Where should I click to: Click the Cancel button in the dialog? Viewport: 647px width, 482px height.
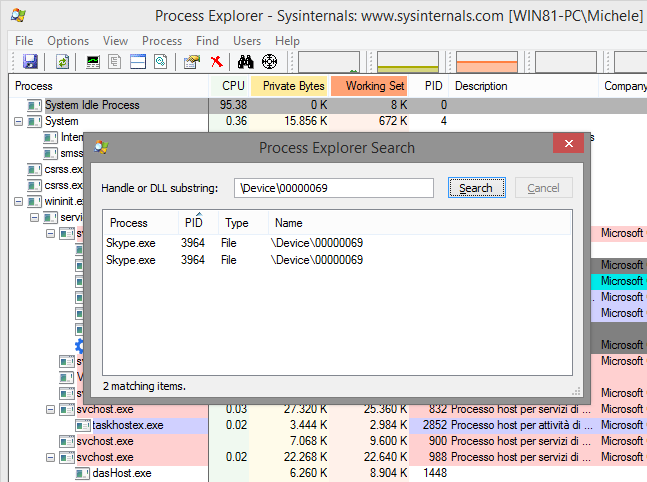[543, 188]
